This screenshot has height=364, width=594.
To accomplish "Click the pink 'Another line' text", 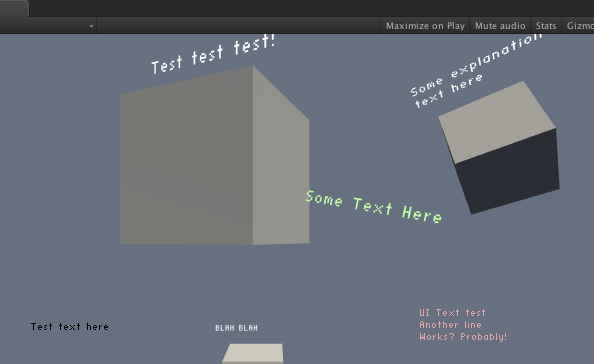I will [450, 325].
